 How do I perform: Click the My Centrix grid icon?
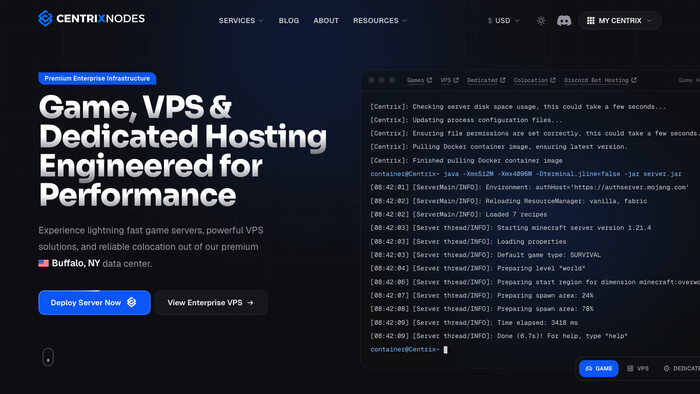(x=591, y=21)
